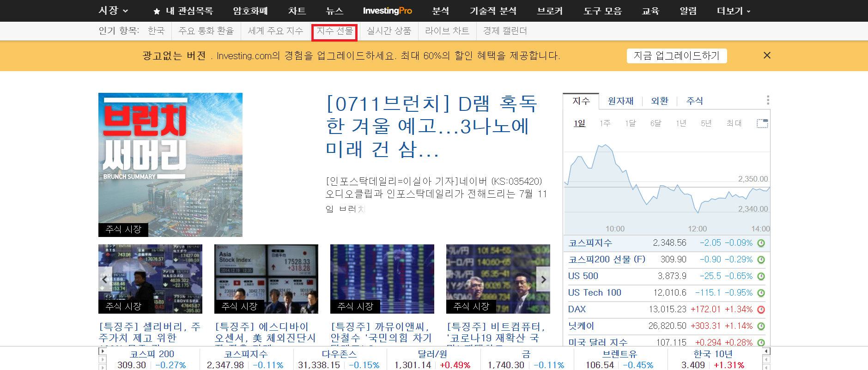Click the chart expand fullscreen icon
The width and height of the screenshot is (868, 370).
tap(762, 123)
